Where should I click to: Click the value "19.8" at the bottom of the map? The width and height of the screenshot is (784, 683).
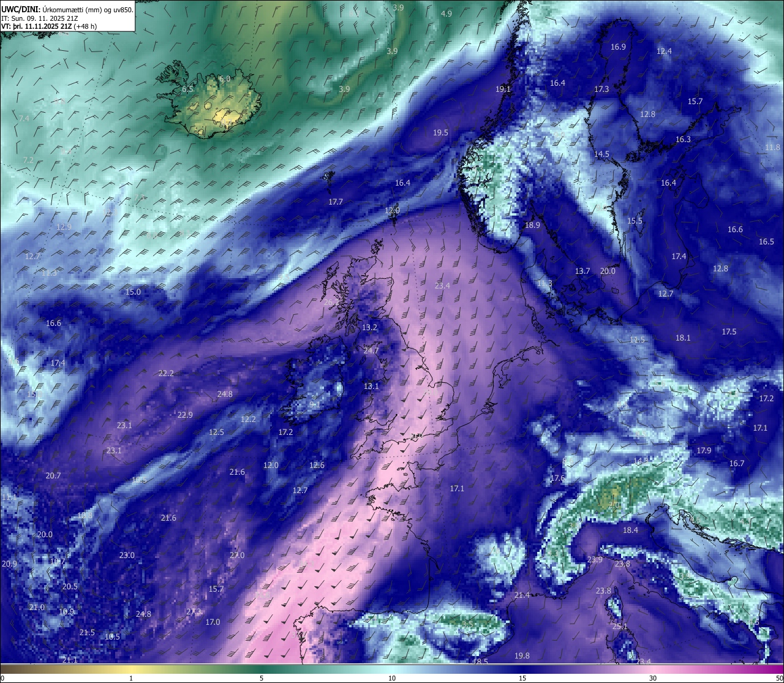(x=522, y=656)
